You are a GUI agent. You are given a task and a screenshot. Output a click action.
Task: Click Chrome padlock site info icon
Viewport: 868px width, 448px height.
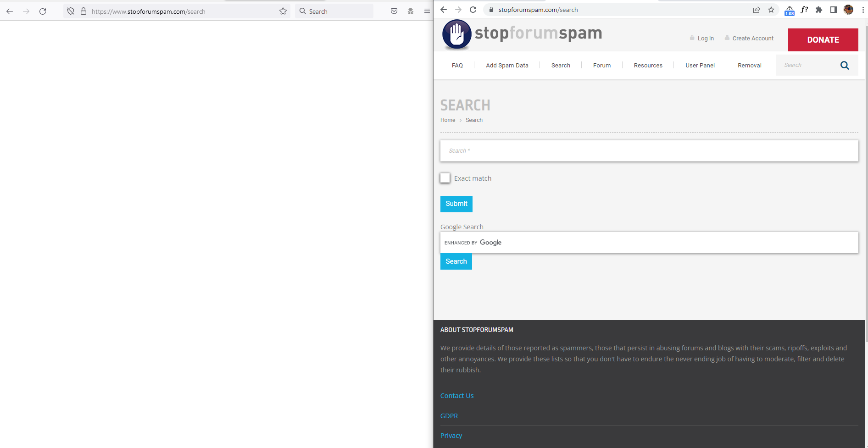pyautogui.click(x=491, y=10)
